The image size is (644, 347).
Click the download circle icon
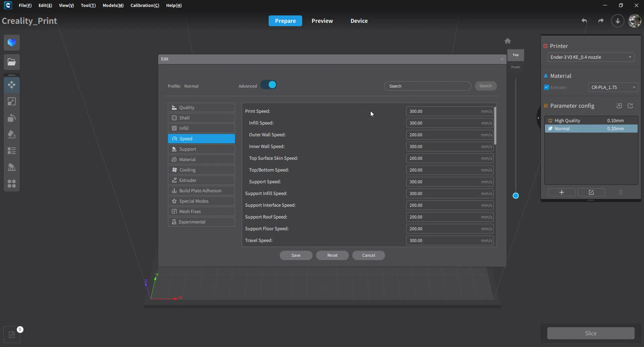tap(617, 21)
